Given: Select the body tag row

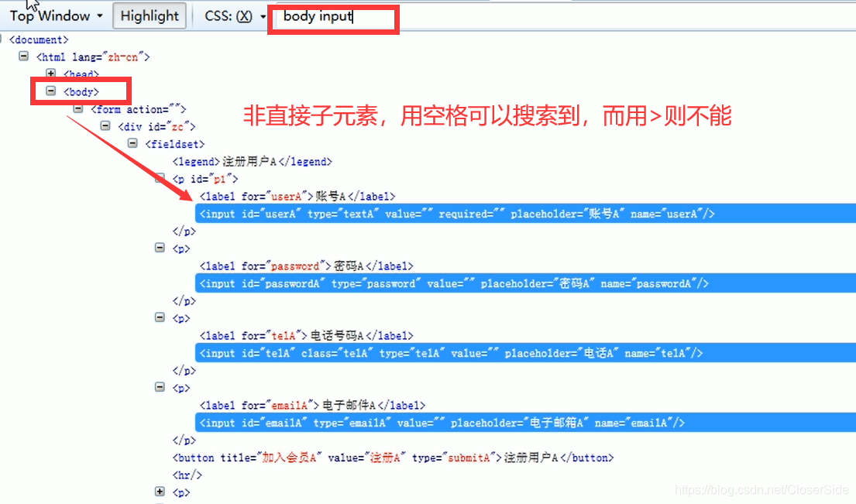Looking at the screenshot, I should [x=81, y=91].
